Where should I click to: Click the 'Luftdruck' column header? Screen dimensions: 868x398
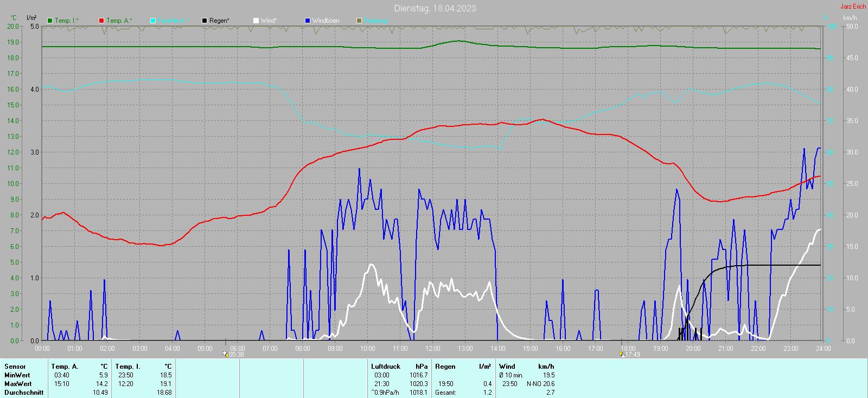[x=386, y=367]
